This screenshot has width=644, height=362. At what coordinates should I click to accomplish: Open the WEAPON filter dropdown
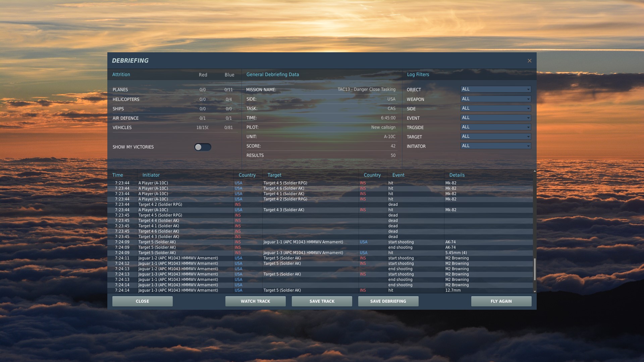(495, 99)
